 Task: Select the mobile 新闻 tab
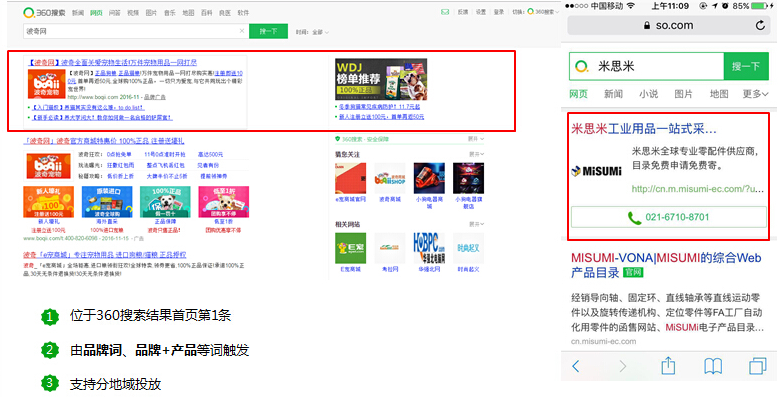tap(614, 94)
